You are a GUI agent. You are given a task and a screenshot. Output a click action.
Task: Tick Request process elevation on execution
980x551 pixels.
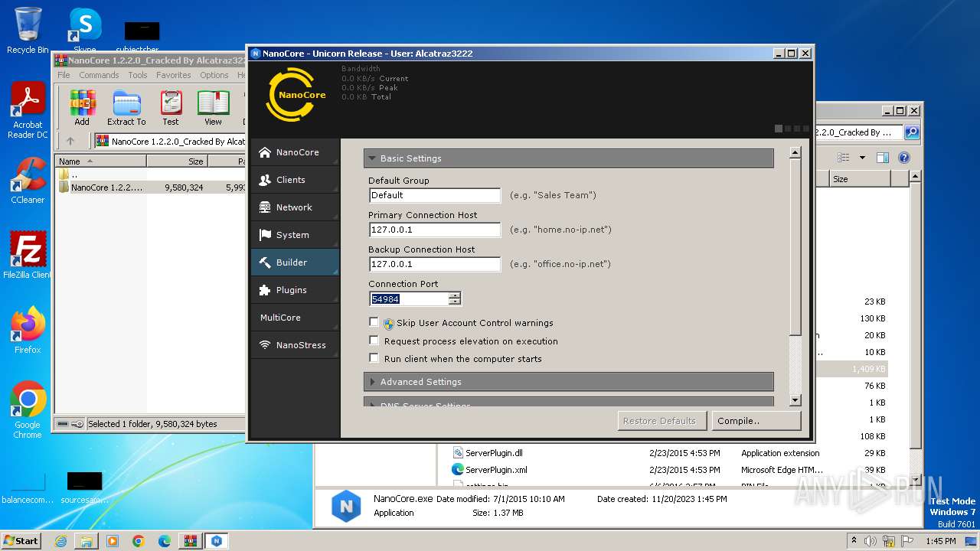(x=374, y=341)
